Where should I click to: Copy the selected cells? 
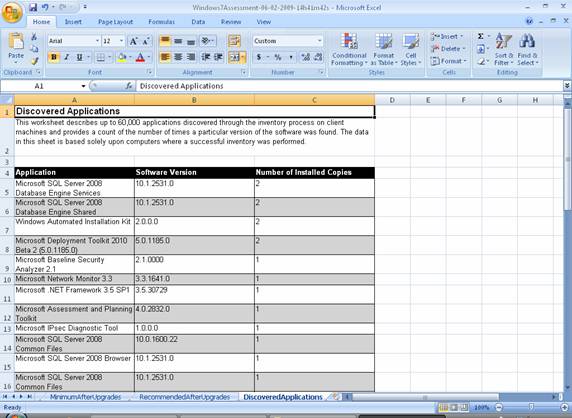(34, 49)
